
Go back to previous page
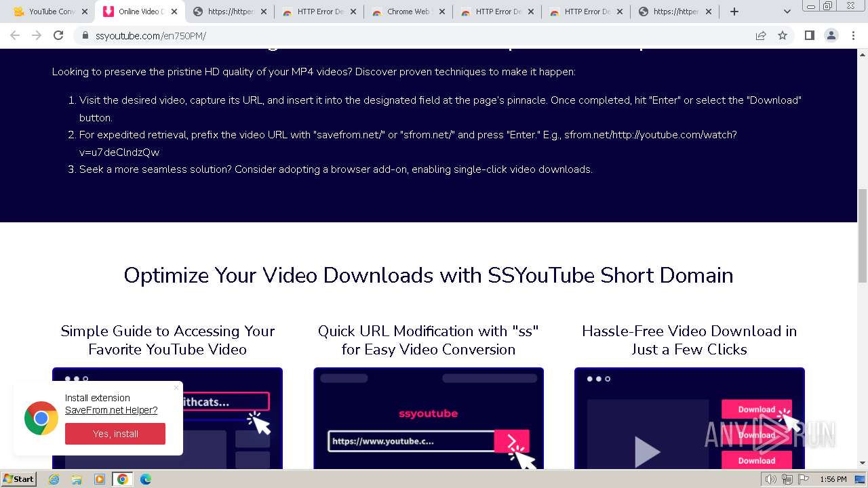coord(15,35)
